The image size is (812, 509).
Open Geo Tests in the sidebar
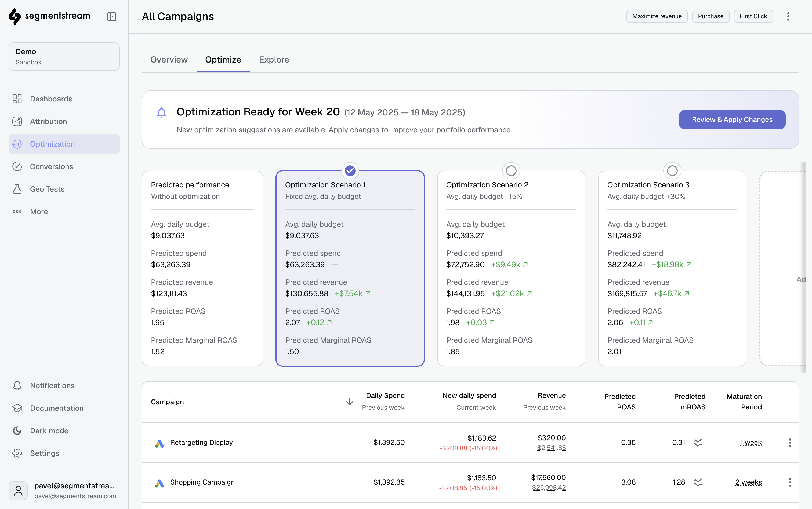click(64, 189)
